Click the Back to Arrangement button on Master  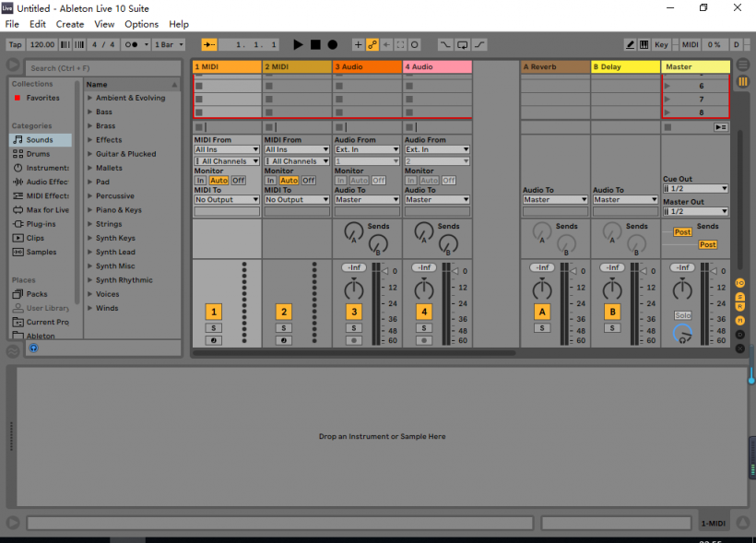pyautogui.click(x=721, y=127)
